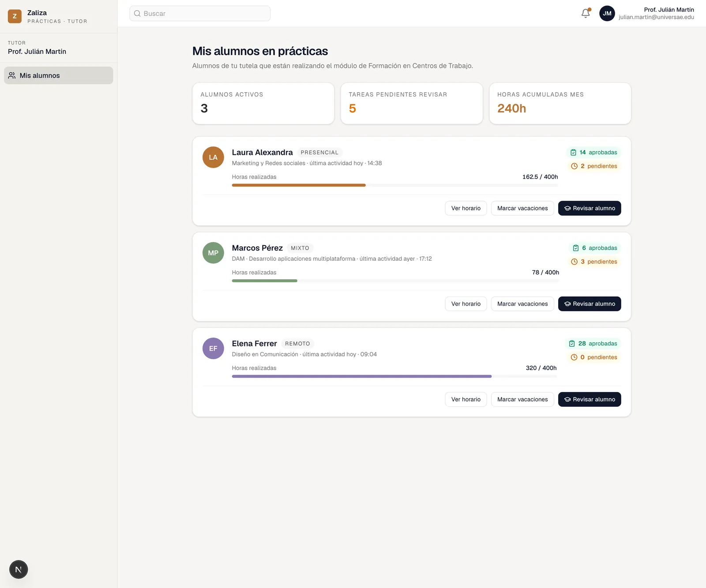Mark vacations for Laura Alexandra

522,208
